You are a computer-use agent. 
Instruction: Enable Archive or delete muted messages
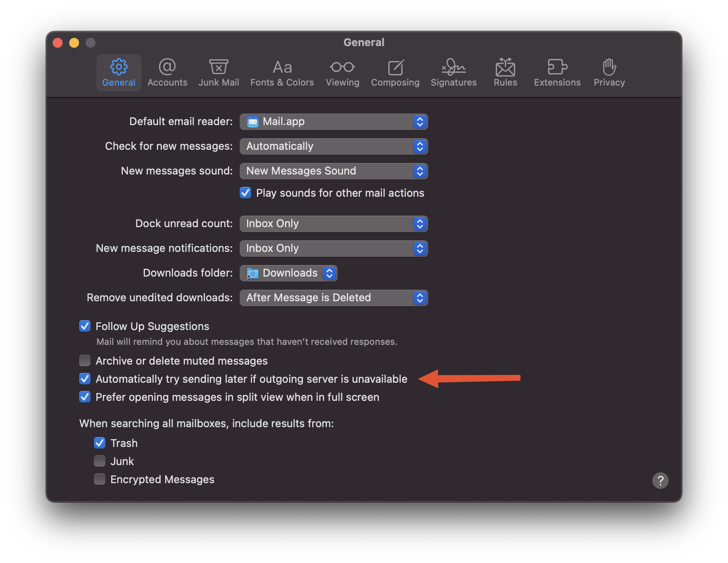click(85, 361)
